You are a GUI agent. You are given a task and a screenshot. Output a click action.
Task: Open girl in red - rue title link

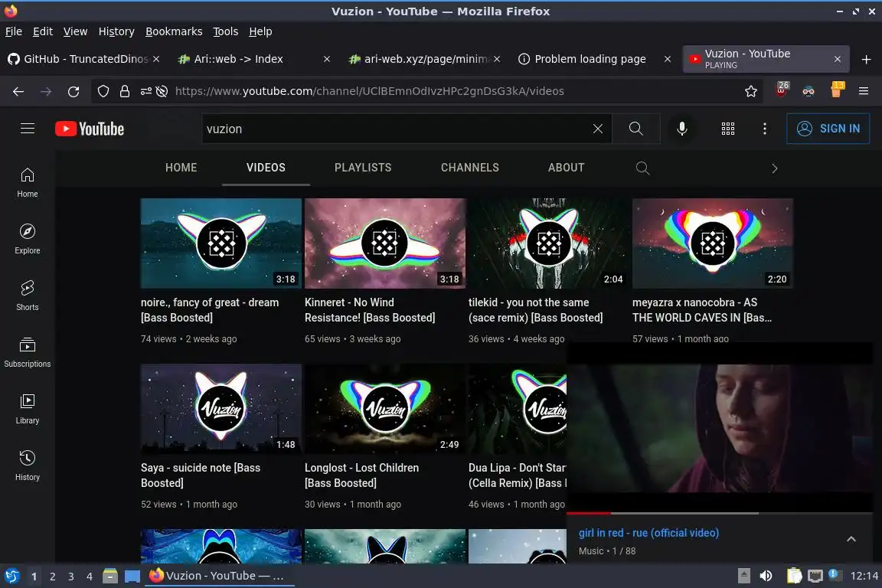(x=648, y=533)
